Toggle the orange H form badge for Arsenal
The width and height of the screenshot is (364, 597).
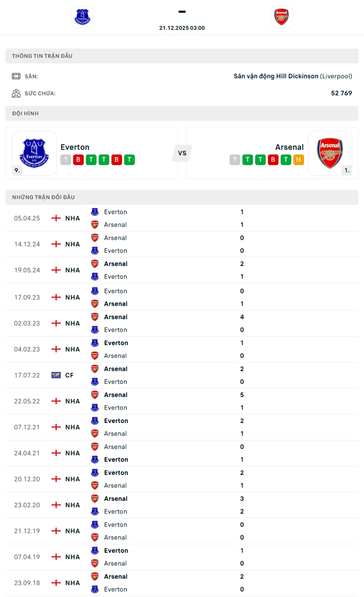pos(298,159)
